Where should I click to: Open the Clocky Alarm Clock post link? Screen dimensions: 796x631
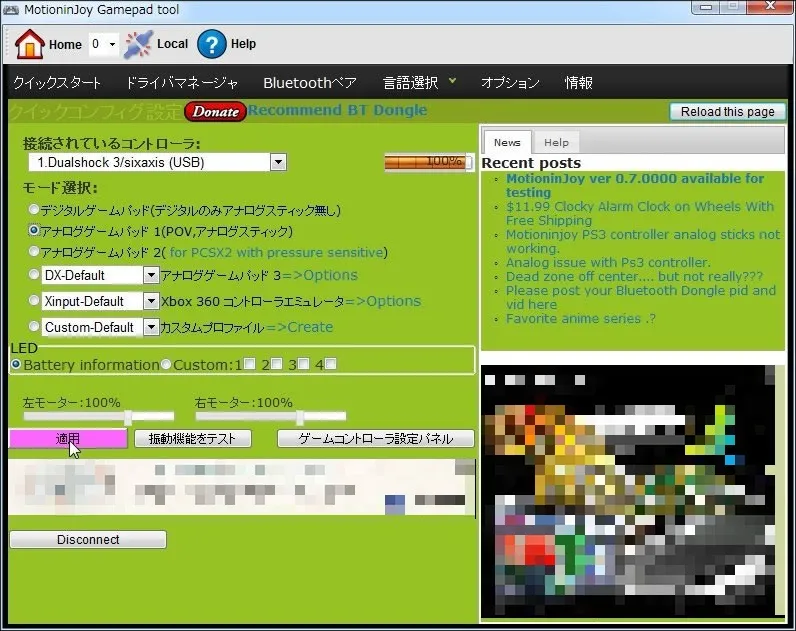pyautogui.click(x=640, y=213)
